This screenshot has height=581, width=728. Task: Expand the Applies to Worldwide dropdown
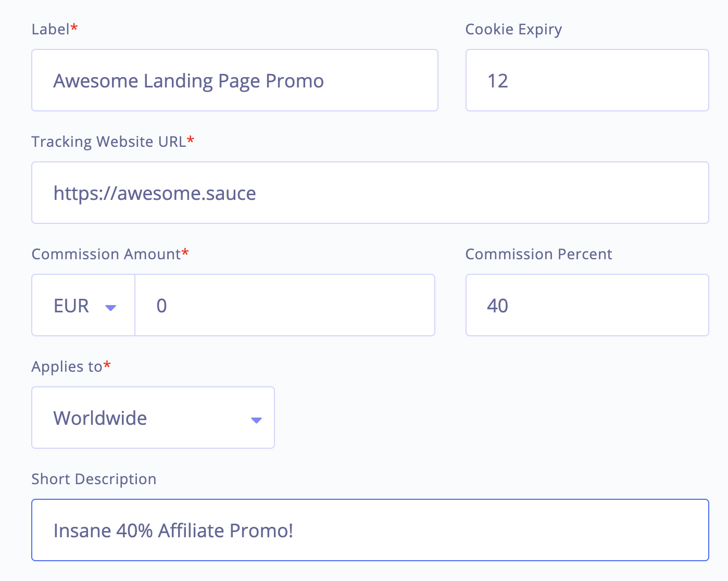click(153, 418)
